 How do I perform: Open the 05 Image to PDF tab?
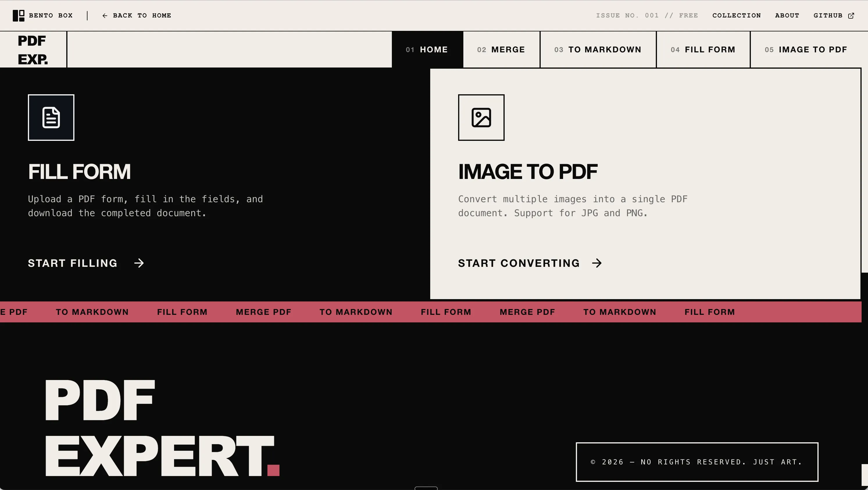806,49
